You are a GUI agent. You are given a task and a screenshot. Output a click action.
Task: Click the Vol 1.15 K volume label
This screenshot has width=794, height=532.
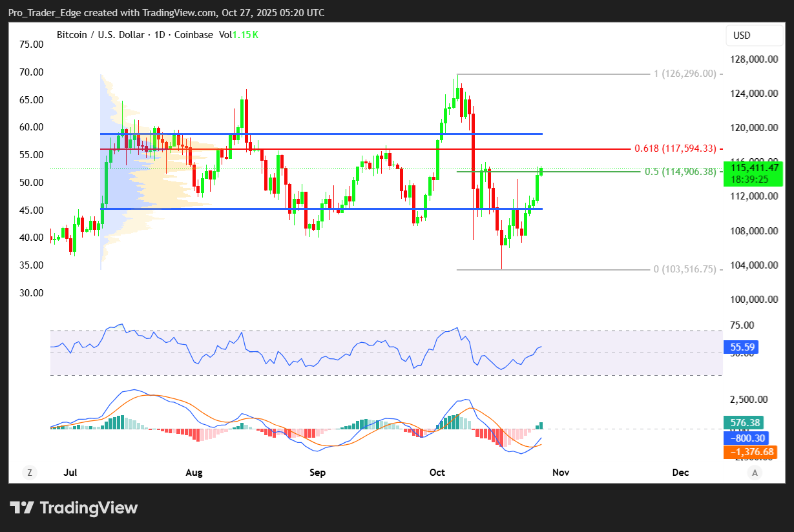click(238, 35)
